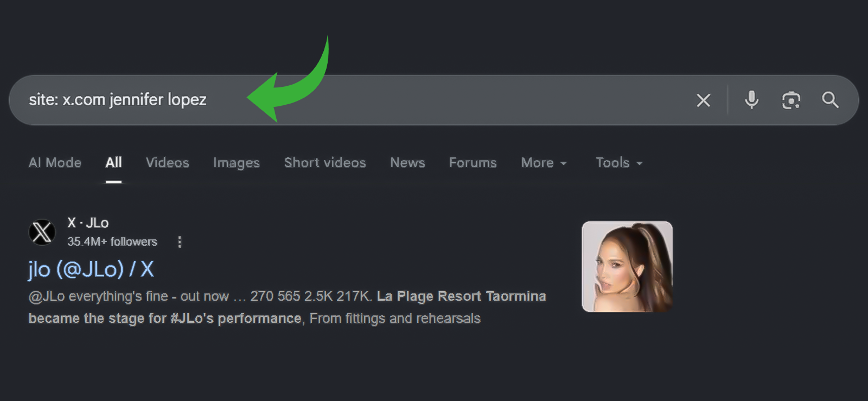Switch to the Forums tab
The height and width of the screenshot is (401, 868).
473,163
